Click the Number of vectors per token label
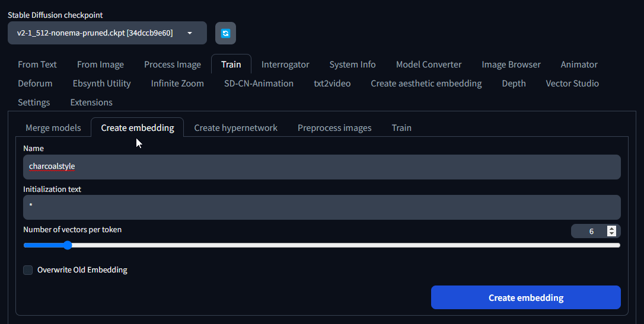The height and width of the screenshot is (324, 644). click(x=72, y=230)
